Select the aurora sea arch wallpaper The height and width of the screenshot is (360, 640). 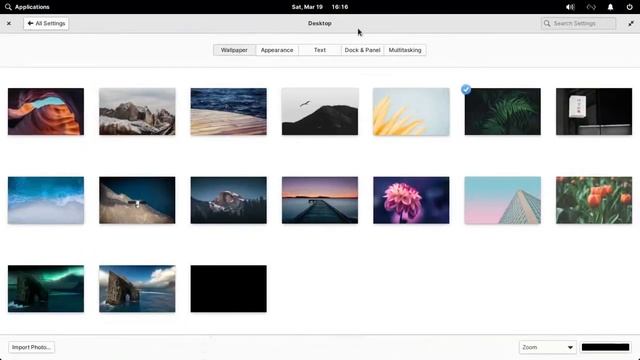pos(46,289)
